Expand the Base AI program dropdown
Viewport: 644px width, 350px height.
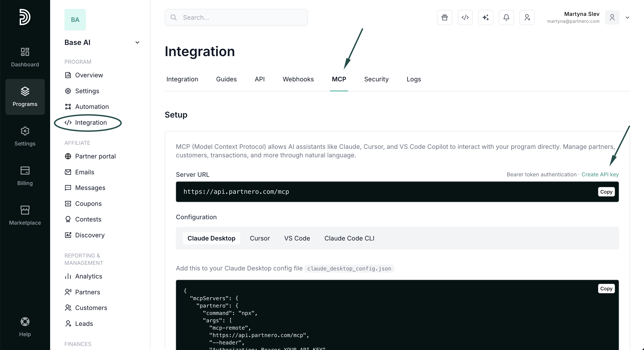137,42
